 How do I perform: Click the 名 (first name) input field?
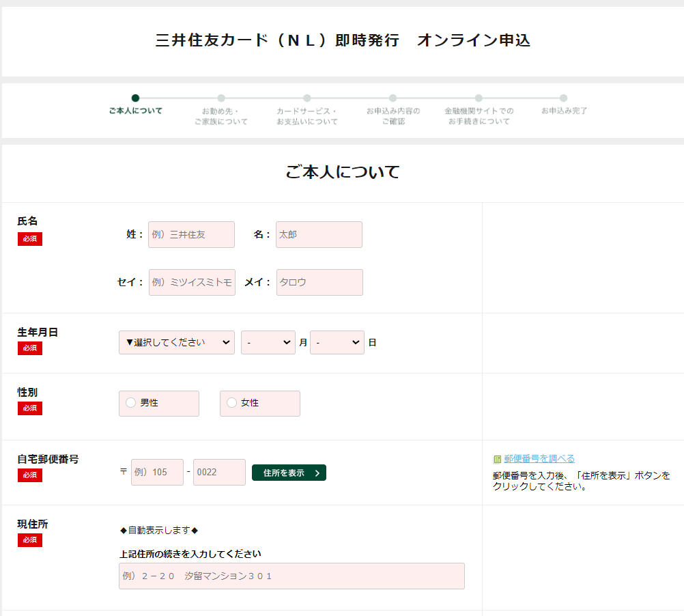tap(319, 235)
